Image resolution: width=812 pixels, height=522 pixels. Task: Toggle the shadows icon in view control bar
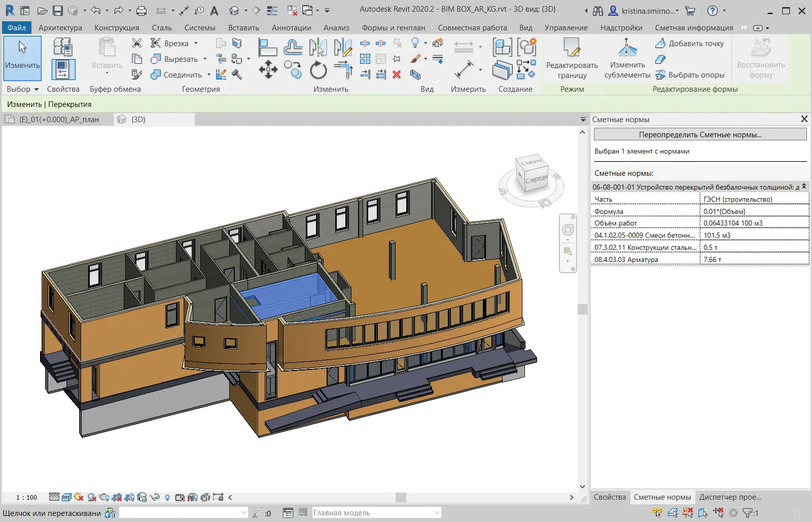pyautogui.click(x=92, y=497)
